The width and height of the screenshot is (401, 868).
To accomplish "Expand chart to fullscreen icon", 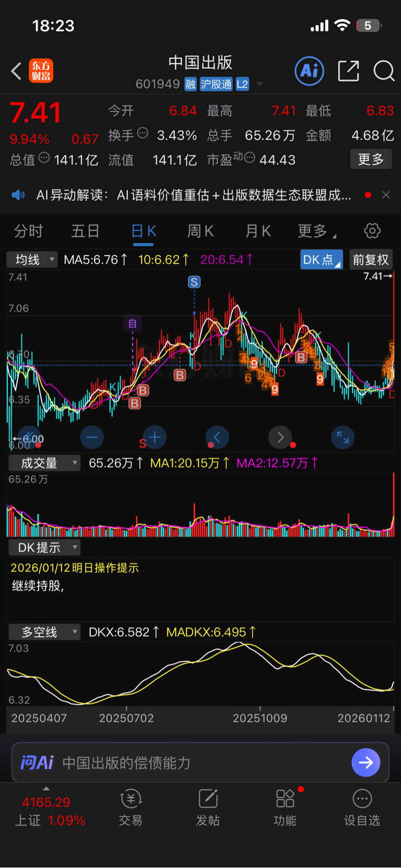I will 343,437.
